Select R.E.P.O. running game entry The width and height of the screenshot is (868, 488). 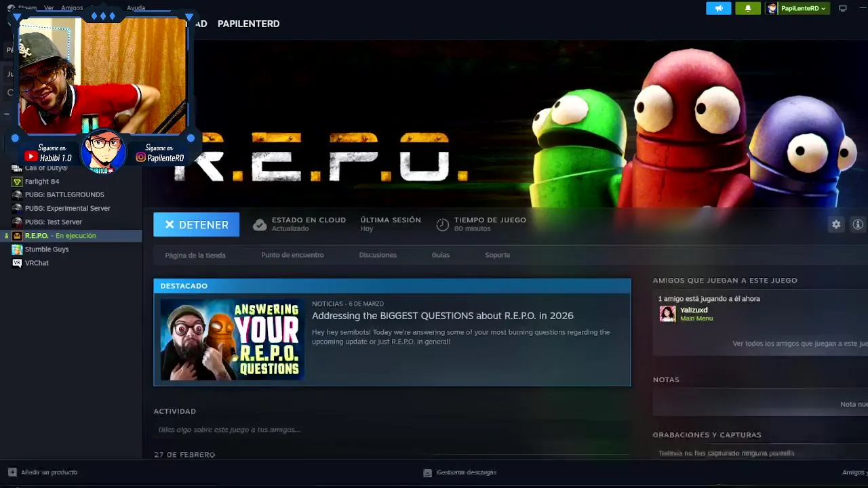[71, 235]
